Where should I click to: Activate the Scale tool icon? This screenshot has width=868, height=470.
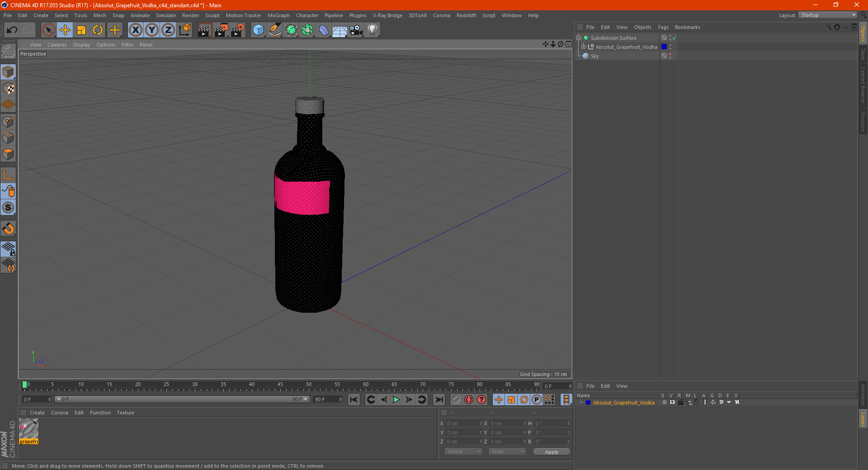pos(81,30)
